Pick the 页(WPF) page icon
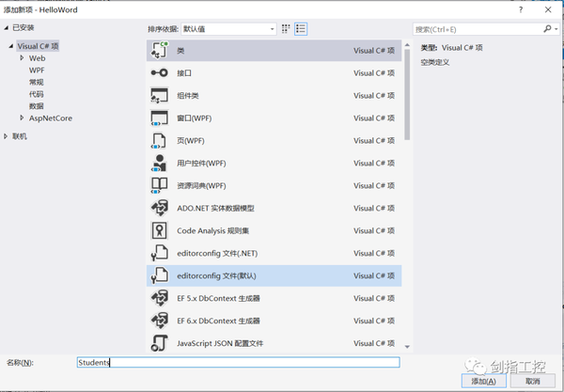 coord(160,141)
